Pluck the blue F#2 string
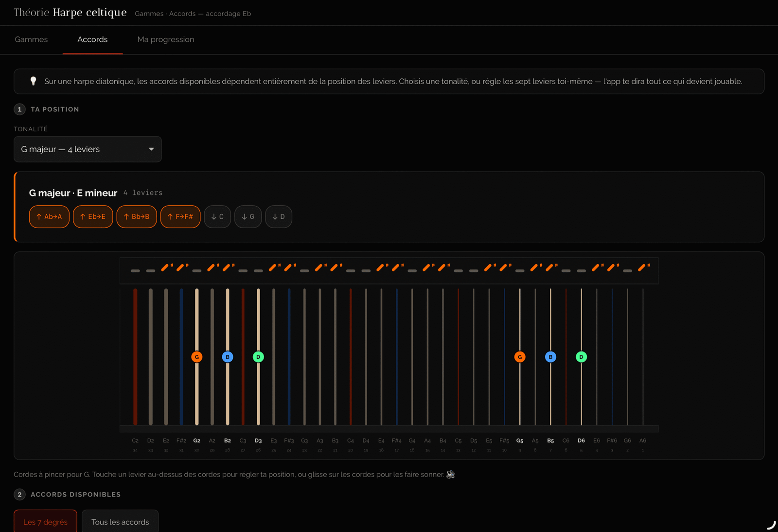Screen dimensions: 778x532 click(181, 357)
